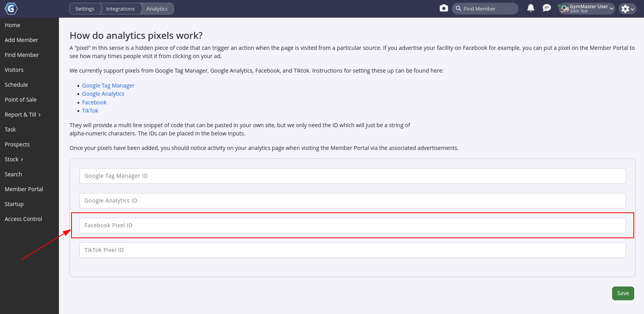Go to Settings breadcrumb
Screen dimensions: 644x314
point(85,9)
